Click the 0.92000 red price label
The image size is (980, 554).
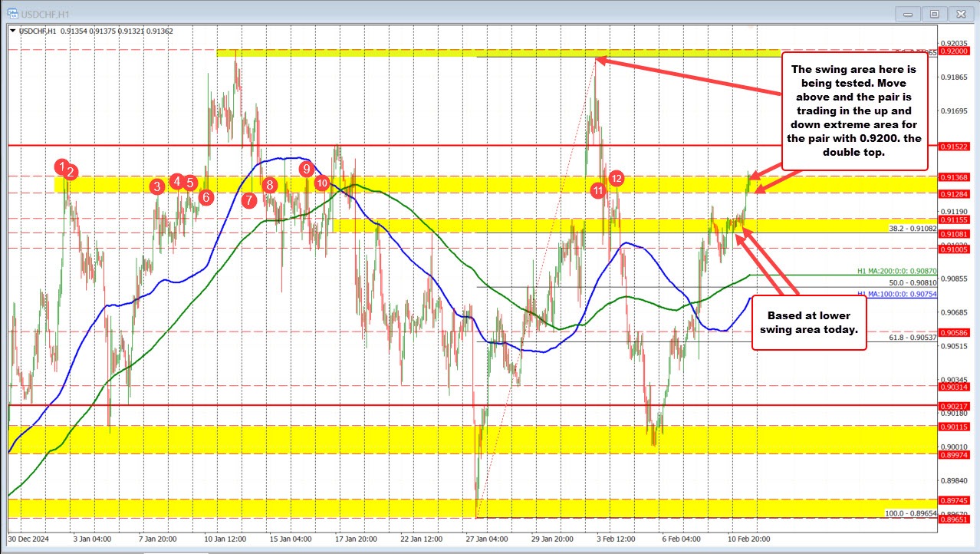pos(956,50)
